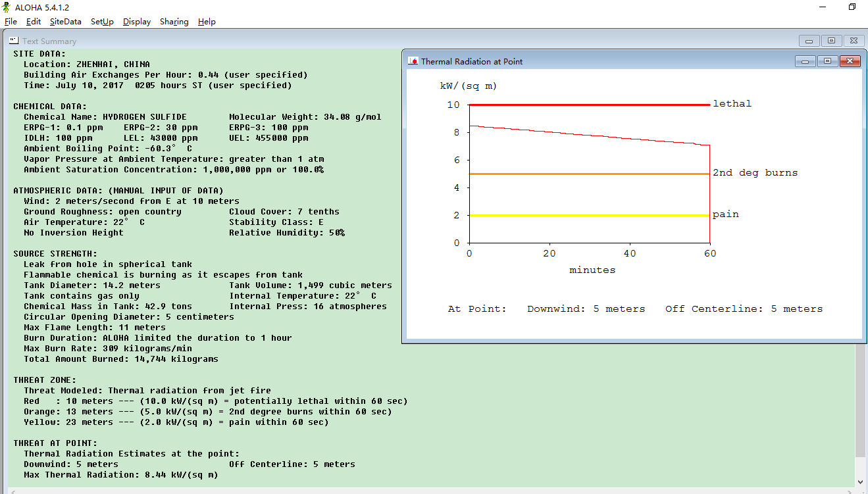Click the ERPG-3: 100 ppm value
This screenshot has width=868, height=494.
click(268, 128)
